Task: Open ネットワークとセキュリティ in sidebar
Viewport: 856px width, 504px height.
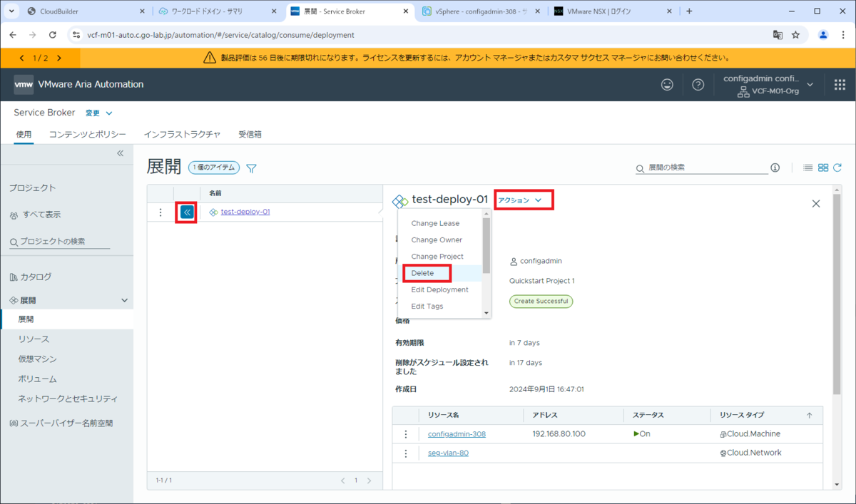Action: (68, 398)
